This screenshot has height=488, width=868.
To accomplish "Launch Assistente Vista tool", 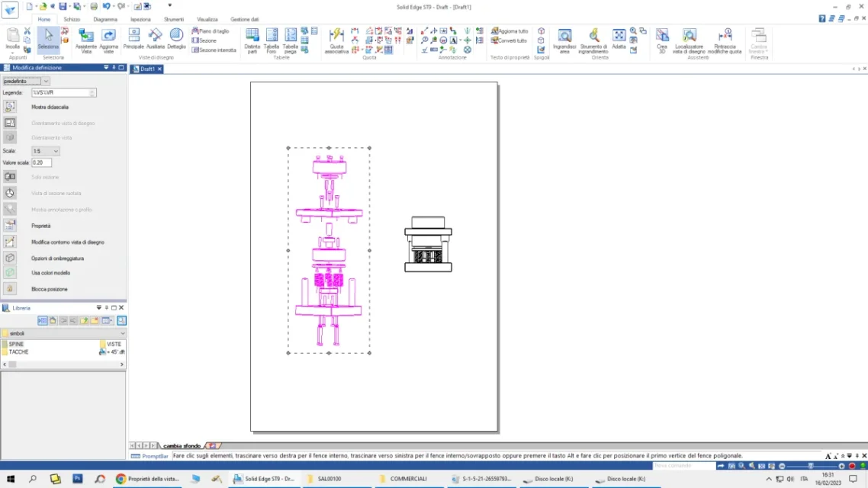I will (85, 41).
